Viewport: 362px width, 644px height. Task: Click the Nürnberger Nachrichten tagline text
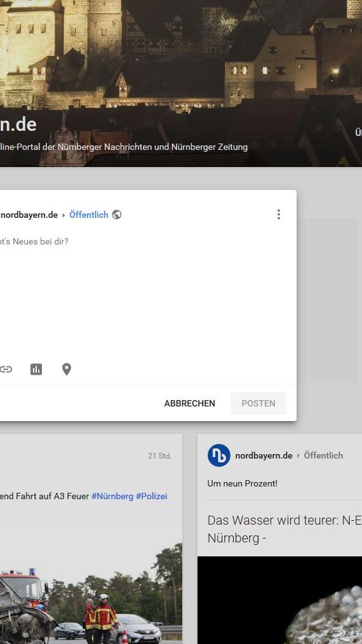[124, 147]
